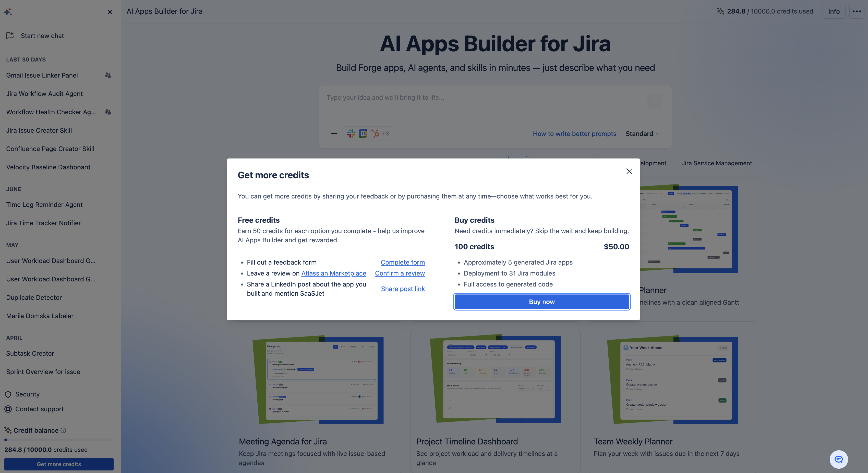This screenshot has width=868, height=473.
Task: Click the Start new chat icon
Action: coord(10,35)
